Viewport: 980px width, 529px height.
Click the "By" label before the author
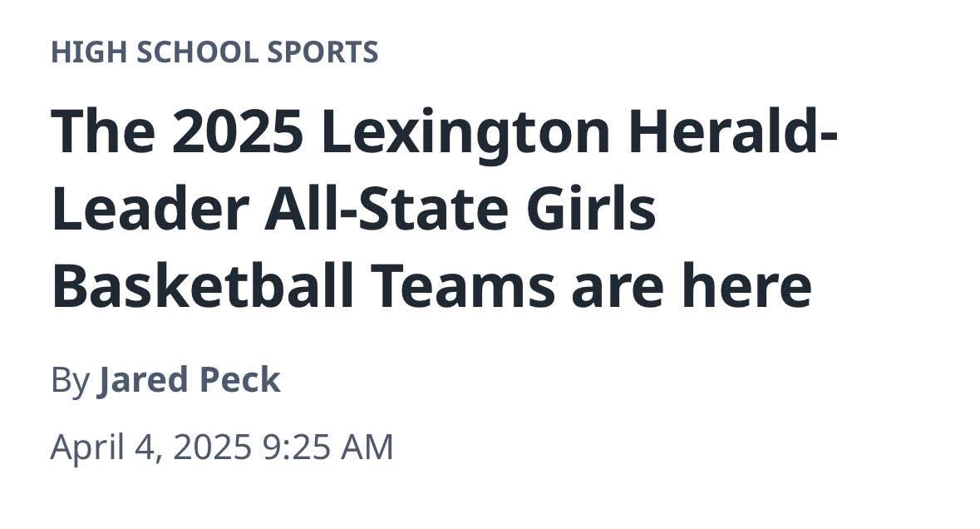pyautogui.click(x=70, y=381)
